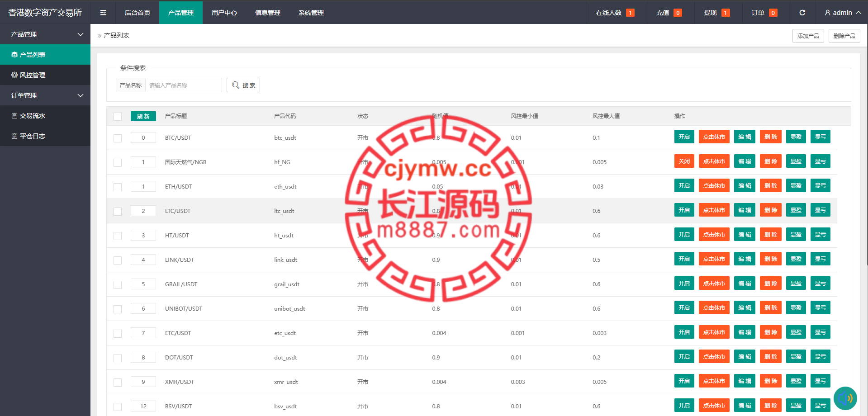The height and width of the screenshot is (416, 868).
Task: Click 删除 for ETC/USDT
Action: pyautogui.click(x=771, y=332)
